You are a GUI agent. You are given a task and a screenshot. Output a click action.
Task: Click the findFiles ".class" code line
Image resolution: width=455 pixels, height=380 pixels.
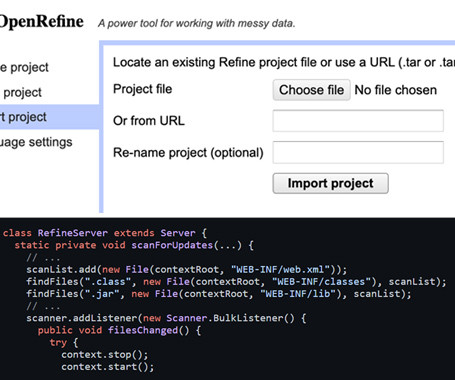tap(236, 282)
